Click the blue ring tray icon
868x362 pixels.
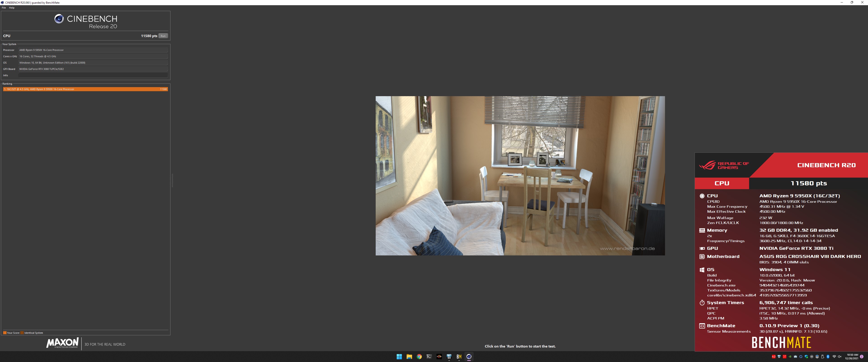point(801,357)
